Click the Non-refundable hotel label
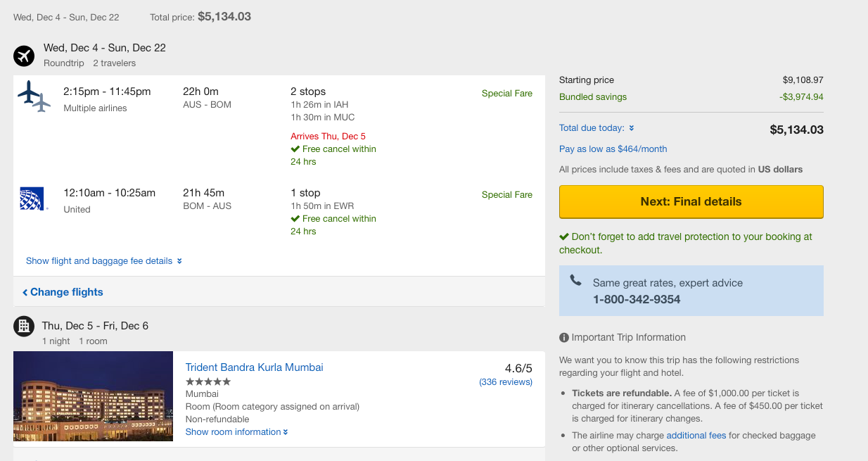Image resolution: width=868 pixels, height=461 pixels. (217, 419)
